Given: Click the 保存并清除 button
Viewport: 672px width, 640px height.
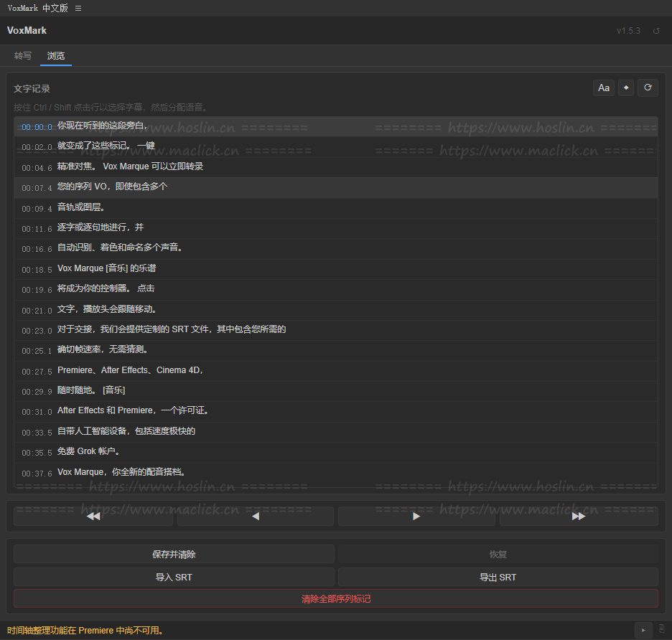Looking at the screenshot, I should [174, 555].
